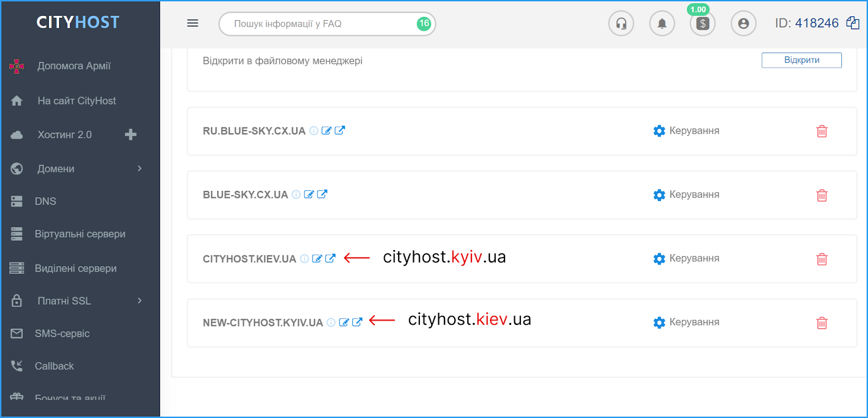Click the BLUE-SKY.CX.UA site name

point(245,195)
